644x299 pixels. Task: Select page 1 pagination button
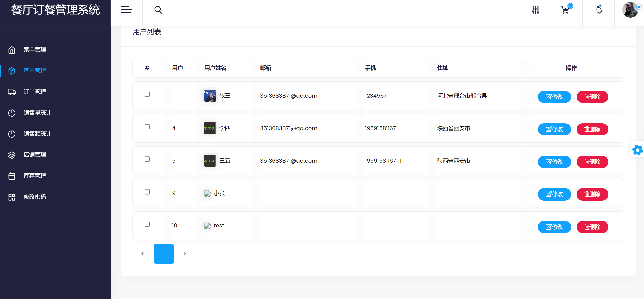pos(164,254)
